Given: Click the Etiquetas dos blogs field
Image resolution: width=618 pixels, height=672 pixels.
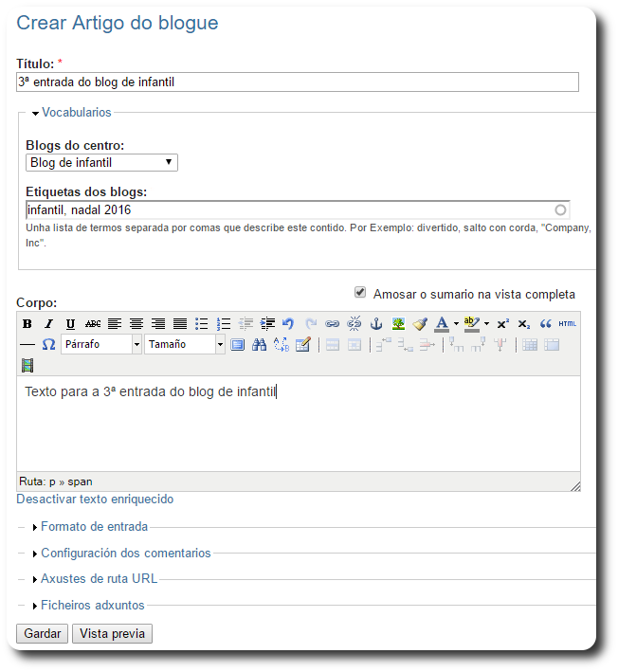Looking at the screenshot, I should point(298,210).
